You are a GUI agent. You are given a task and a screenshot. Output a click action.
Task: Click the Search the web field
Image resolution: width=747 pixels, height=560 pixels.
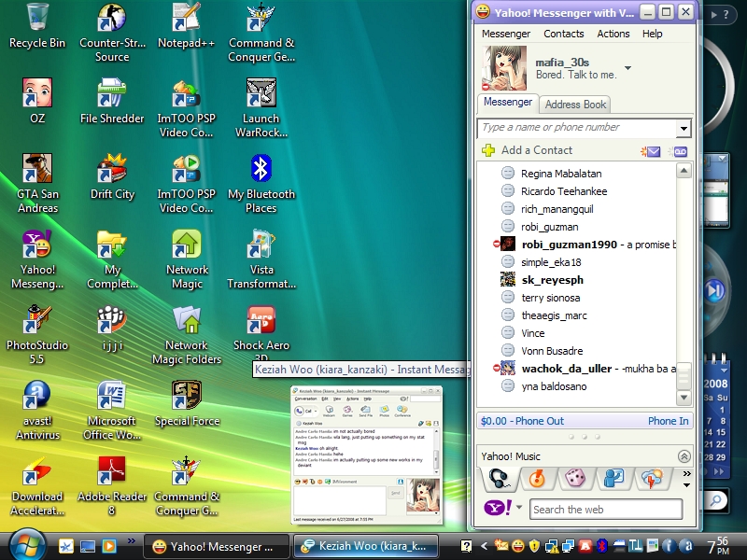pyautogui.click(x=606, y=510)
